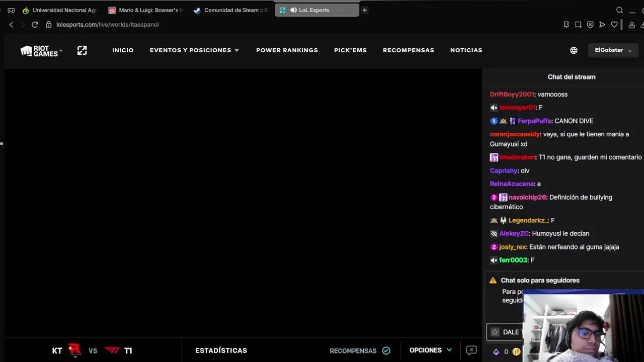Click username josly_rex in chat
Viewport: 644px width, 362px height.
coord(512,247)
